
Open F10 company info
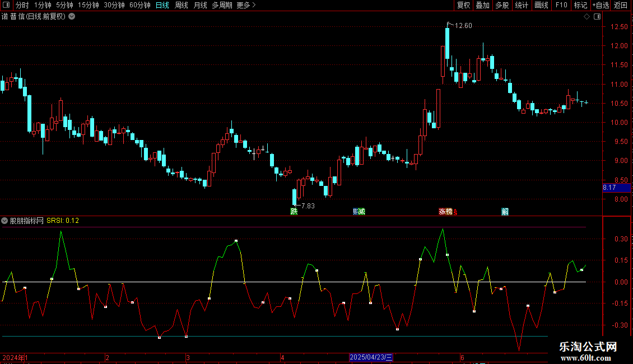click(561, 5)
